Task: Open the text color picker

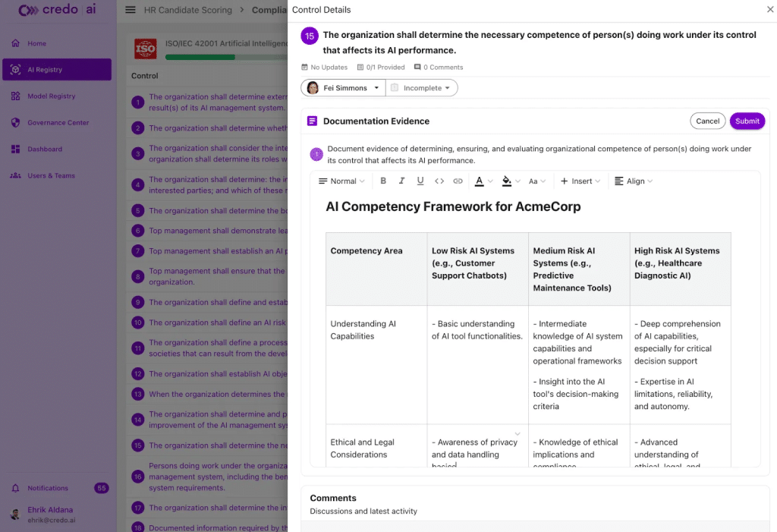Action: [483, 181]
